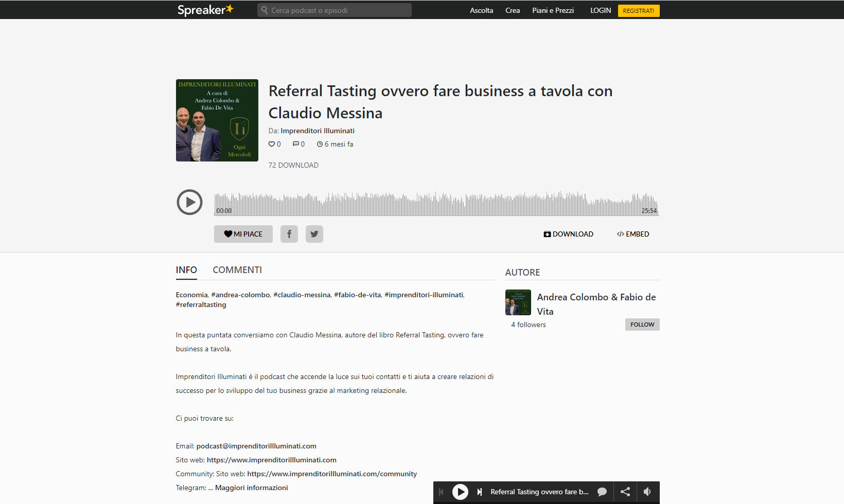
Task: Seek within the episode waveform
Action: tap(436, 204)
